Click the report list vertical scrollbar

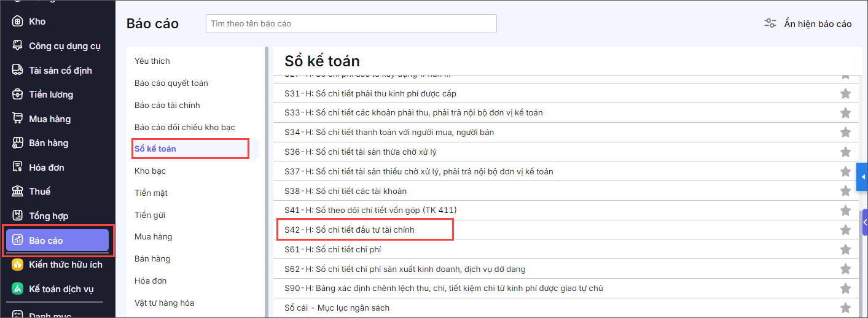[x=864, y=258]
